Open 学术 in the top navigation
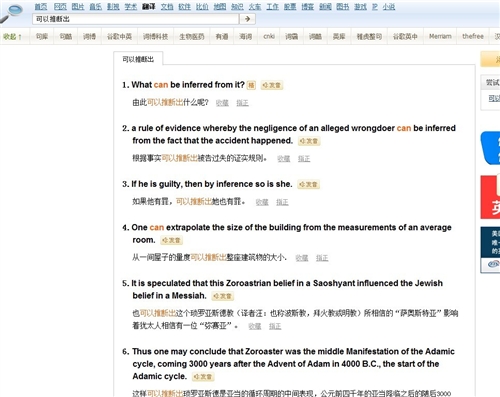This screenshot has width=500, height=397. 131,7
